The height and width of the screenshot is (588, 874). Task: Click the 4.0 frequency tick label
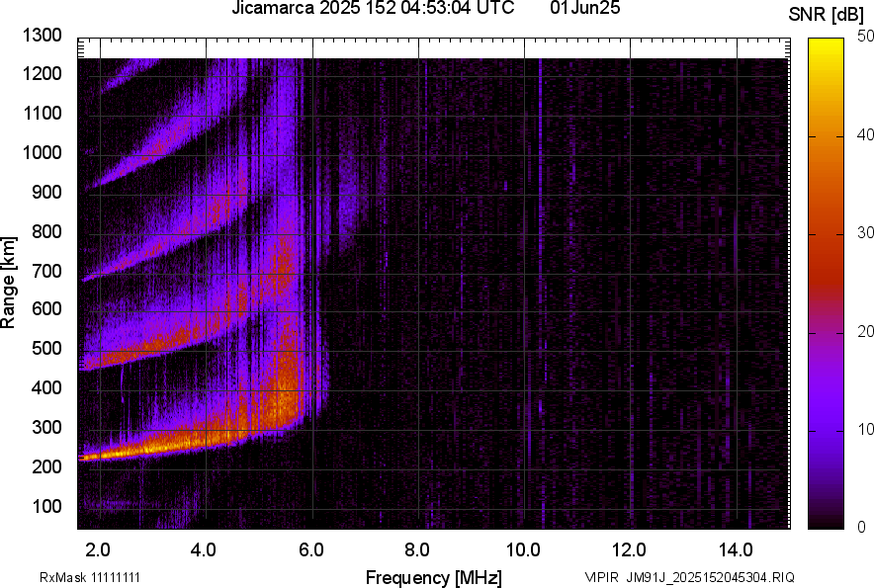(204, 550)
